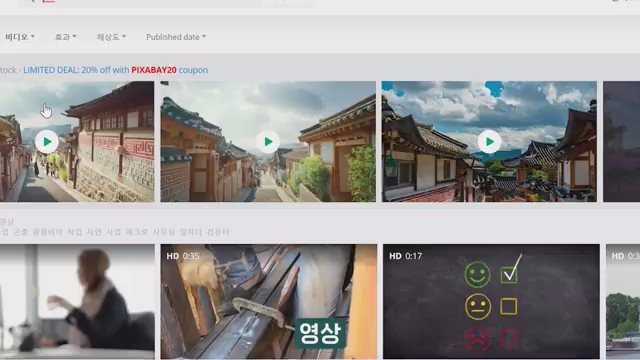Expand the 효과 filter dropdown
This screenshot has height=360, width=640.
click(66, 37)
